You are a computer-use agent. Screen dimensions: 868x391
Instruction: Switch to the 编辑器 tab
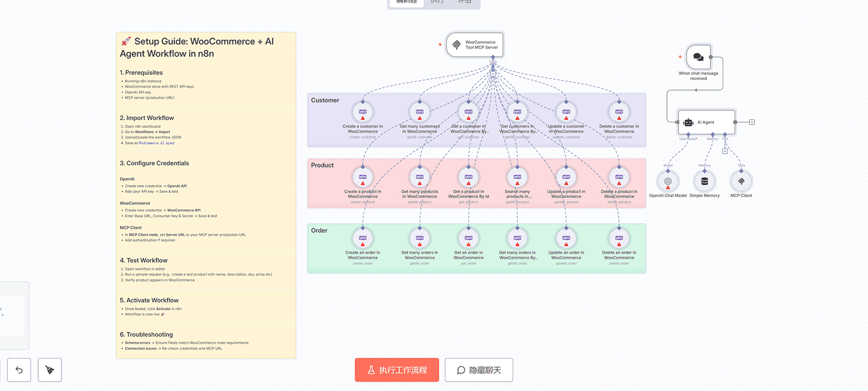pos(406,3)
